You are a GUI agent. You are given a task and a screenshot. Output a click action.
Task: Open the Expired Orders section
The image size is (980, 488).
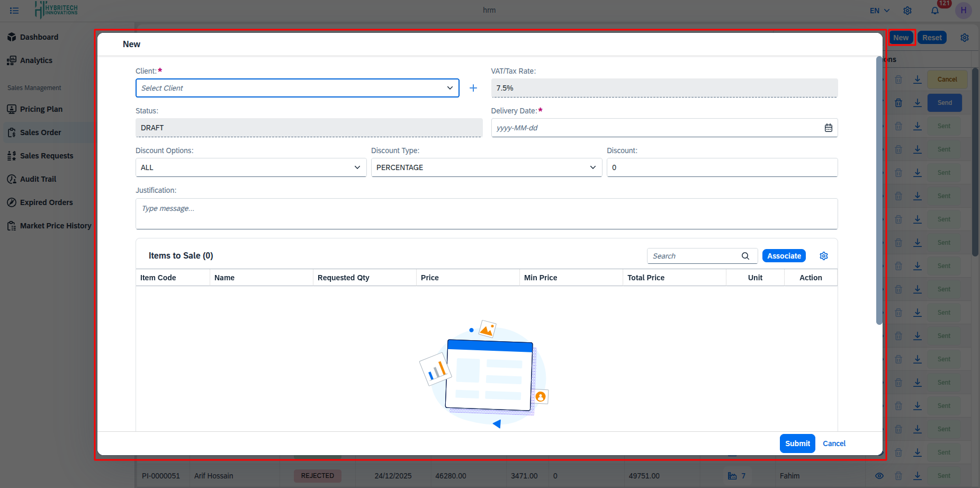click(47, 202)
